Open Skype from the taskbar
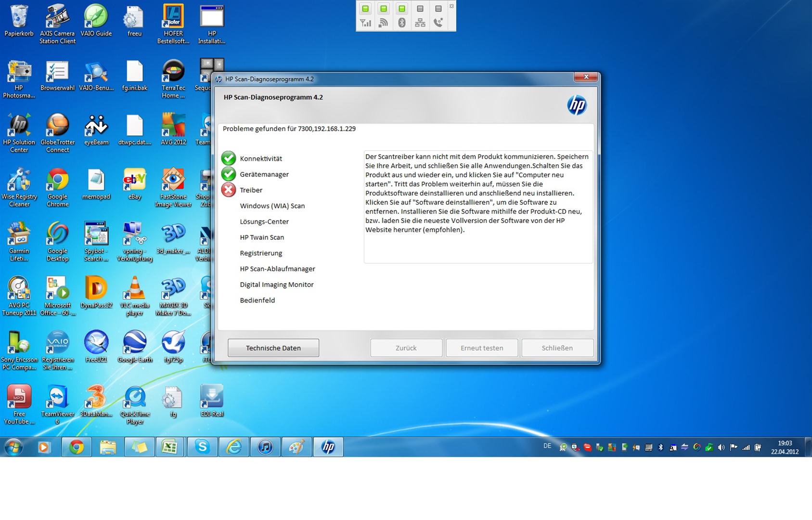812x520 pixels. 202,447
